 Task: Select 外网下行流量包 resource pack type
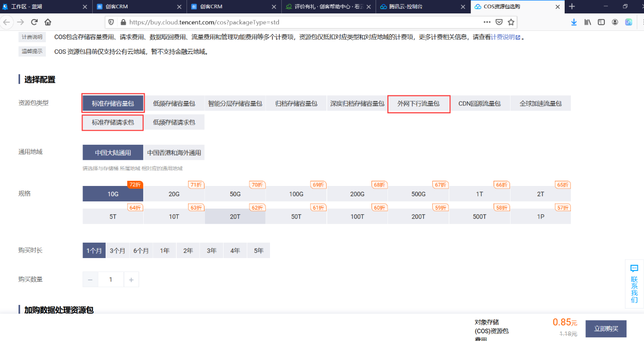pos(418,104)
